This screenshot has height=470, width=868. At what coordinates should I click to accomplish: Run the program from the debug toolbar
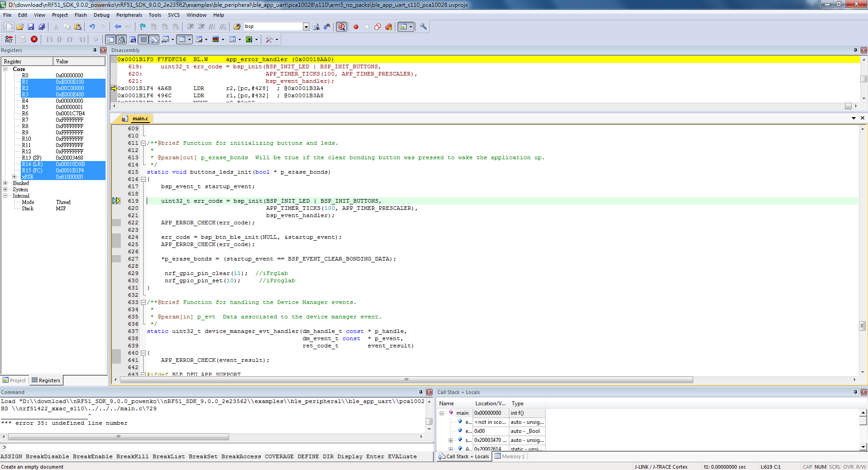pos(22,39)
